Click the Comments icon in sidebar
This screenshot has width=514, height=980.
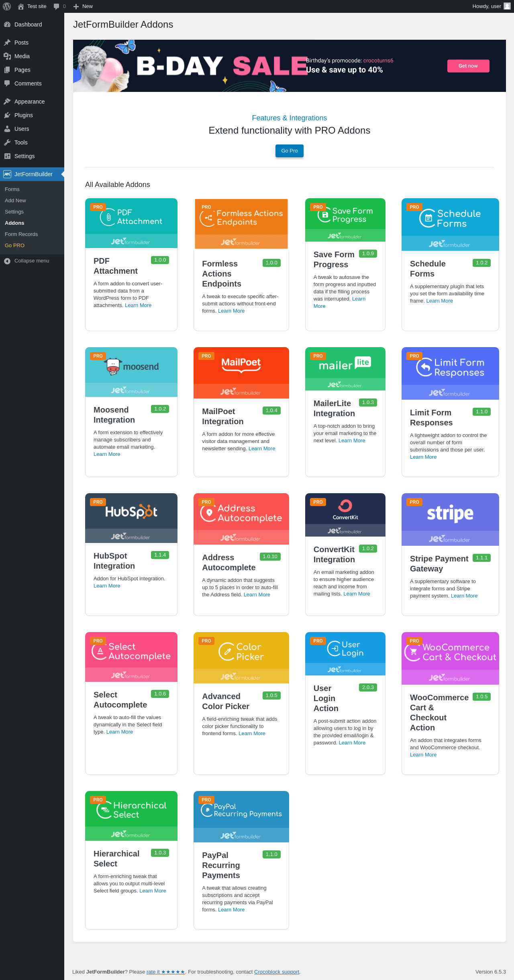(x=7, y=83)
